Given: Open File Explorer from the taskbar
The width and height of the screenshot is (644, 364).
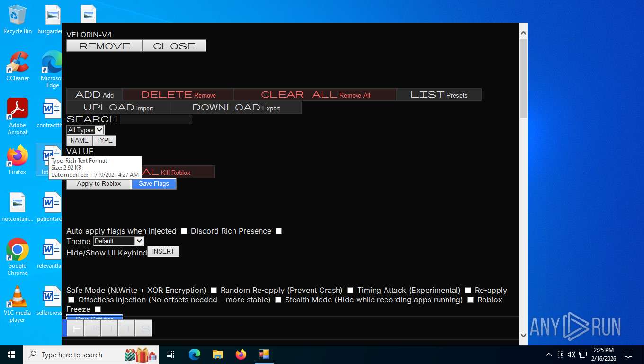Looking at the screenshot, I should point(217,355).
